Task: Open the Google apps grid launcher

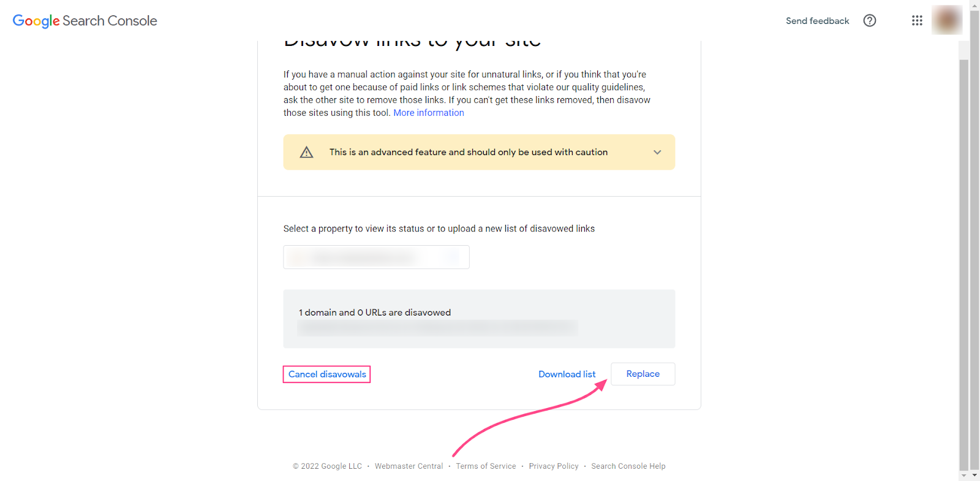Action: [916, 21]
